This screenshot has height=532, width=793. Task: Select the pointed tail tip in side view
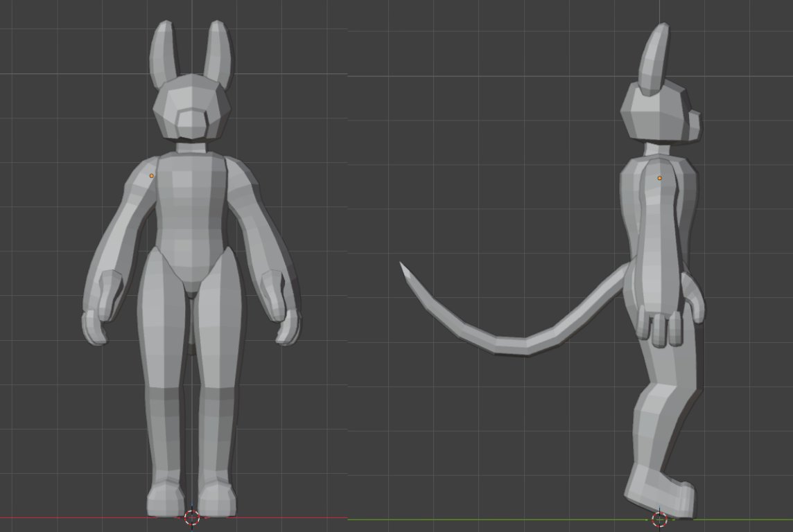click(406, 272)
